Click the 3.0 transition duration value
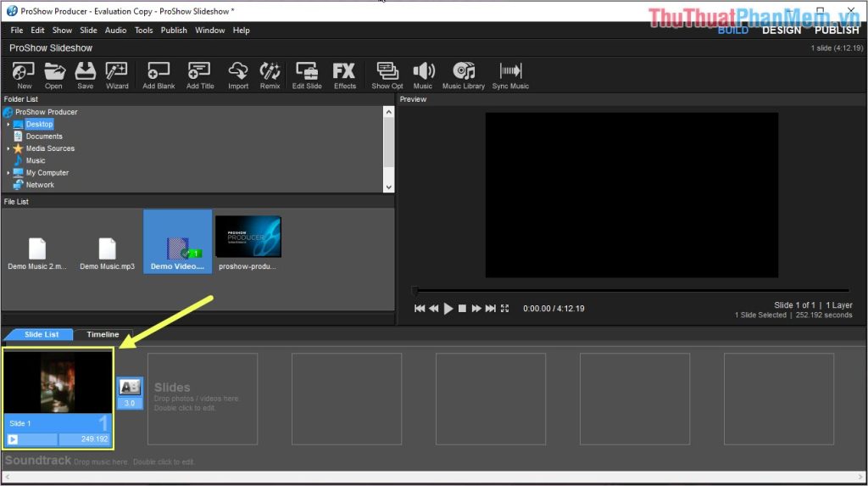 (130, 403)
